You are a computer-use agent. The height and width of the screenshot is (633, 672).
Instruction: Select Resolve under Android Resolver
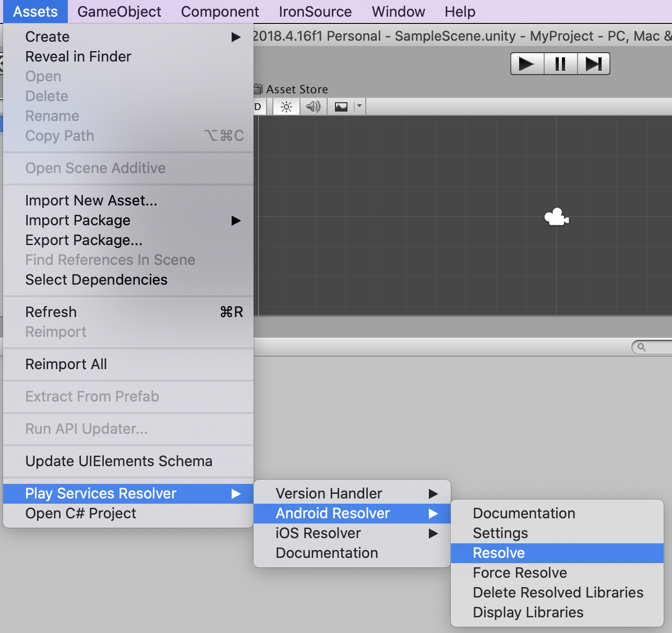pos(498,553)
